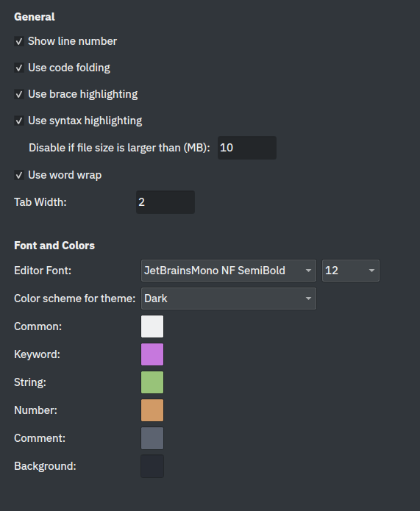Screen dimensions: 420x511
Task: Click the Use syntax highlighting label
Action: [x=85, y=121]
